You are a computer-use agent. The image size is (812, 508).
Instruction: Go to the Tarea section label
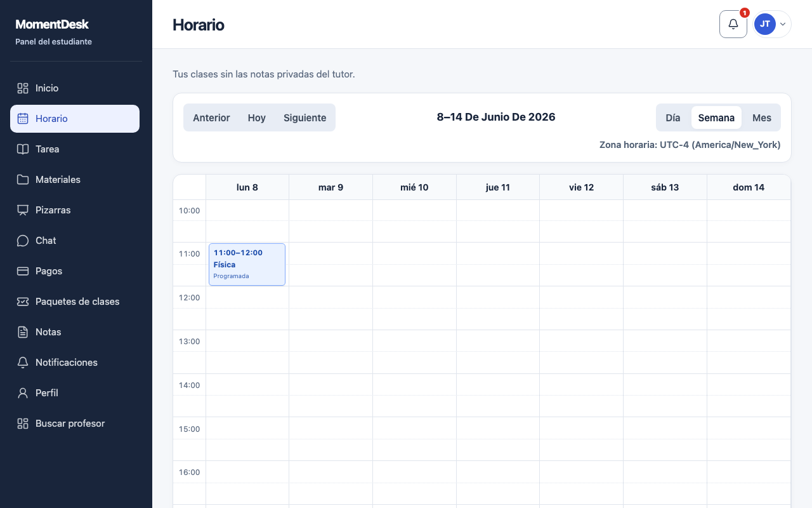coord(48,149)
